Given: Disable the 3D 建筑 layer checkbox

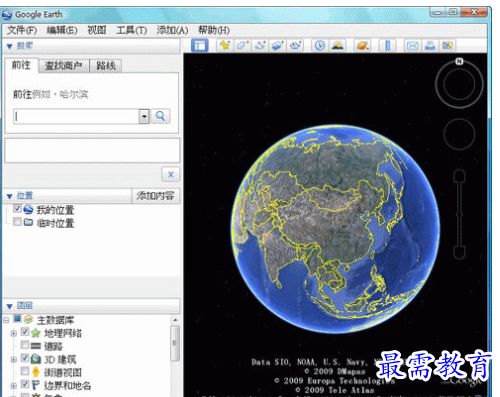Looking at the screenshot, I should [x=25, y=358].
